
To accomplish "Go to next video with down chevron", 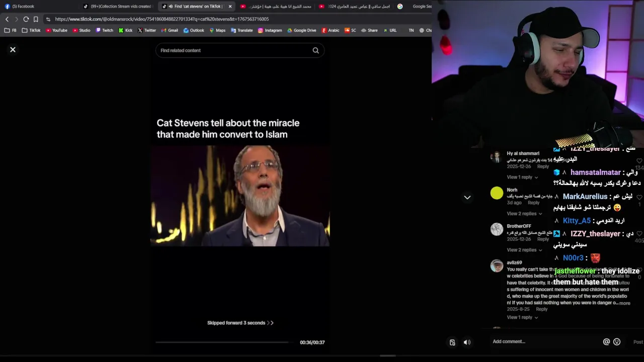I will pyautogui.click(x=467, y=198).
